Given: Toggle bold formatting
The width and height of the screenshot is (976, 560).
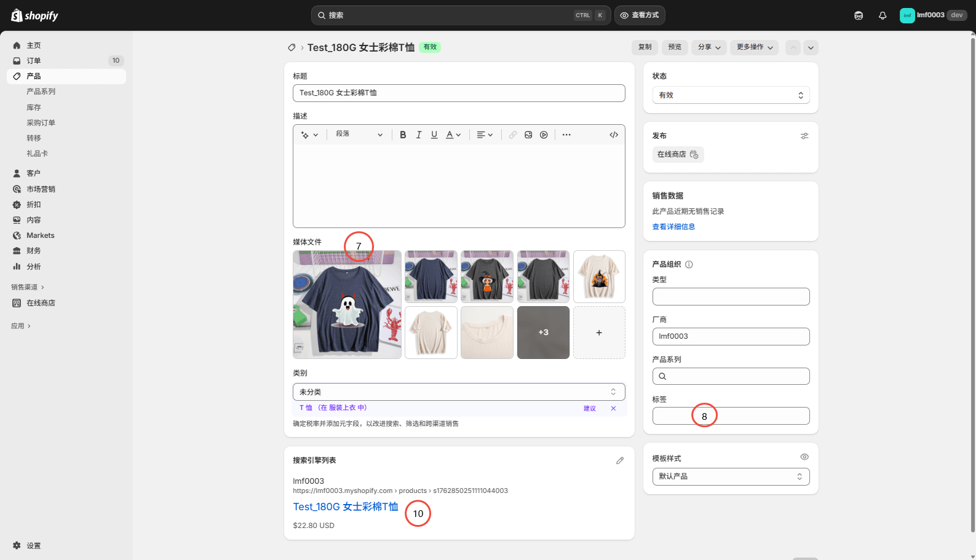Looking at the screenshot, I should [x=403, y=135].
